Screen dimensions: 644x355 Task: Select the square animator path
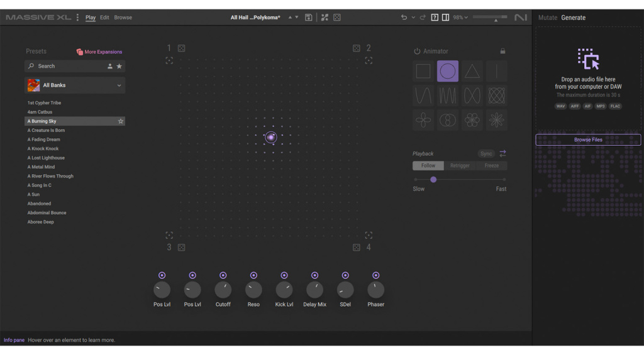point(423,71)
